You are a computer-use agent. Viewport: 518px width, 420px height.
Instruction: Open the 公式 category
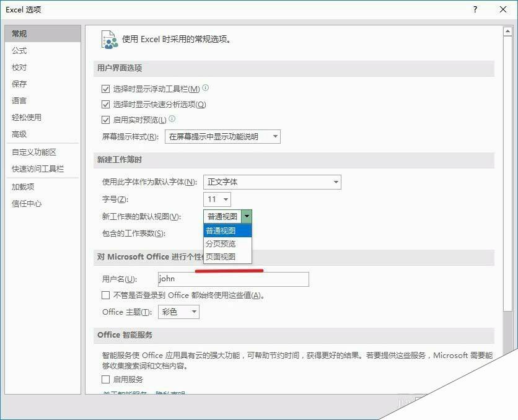pos(43,51)
